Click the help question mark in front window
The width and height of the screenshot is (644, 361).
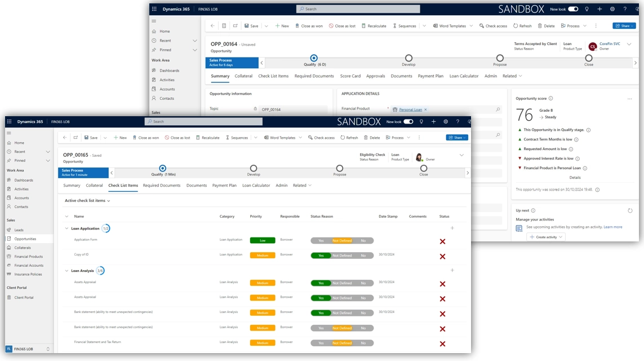click(458, 122)
